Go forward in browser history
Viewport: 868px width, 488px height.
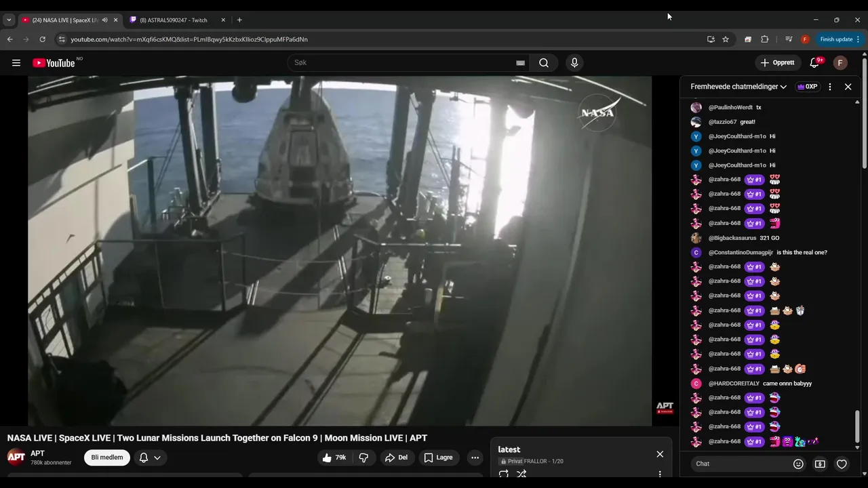click(26, 39)
